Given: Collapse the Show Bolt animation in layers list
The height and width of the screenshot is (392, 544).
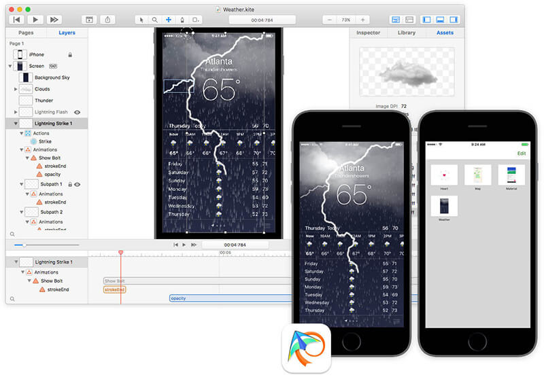Looking at the screenshot, I should pos(27,158).
